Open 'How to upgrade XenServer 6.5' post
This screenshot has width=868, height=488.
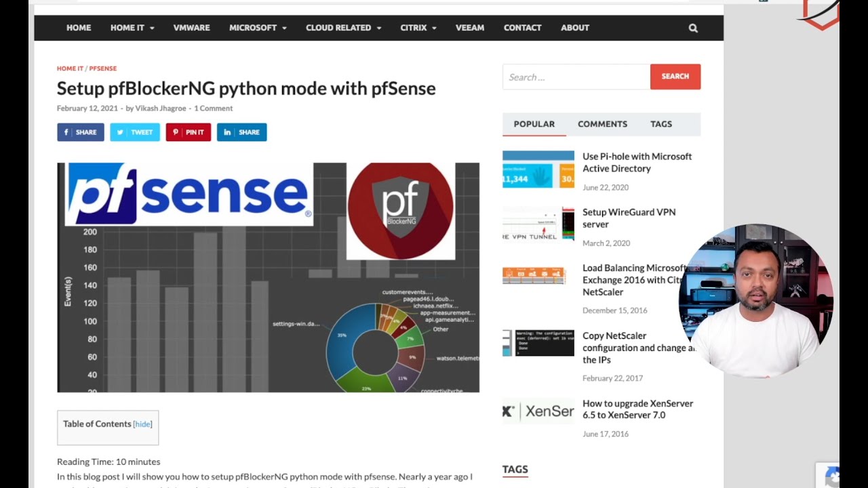point(638,409)
